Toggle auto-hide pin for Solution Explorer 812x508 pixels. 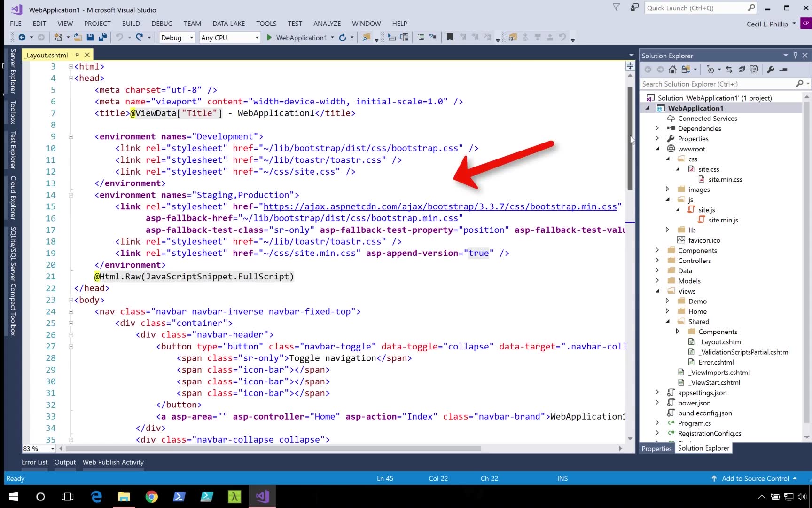(795, 56)
